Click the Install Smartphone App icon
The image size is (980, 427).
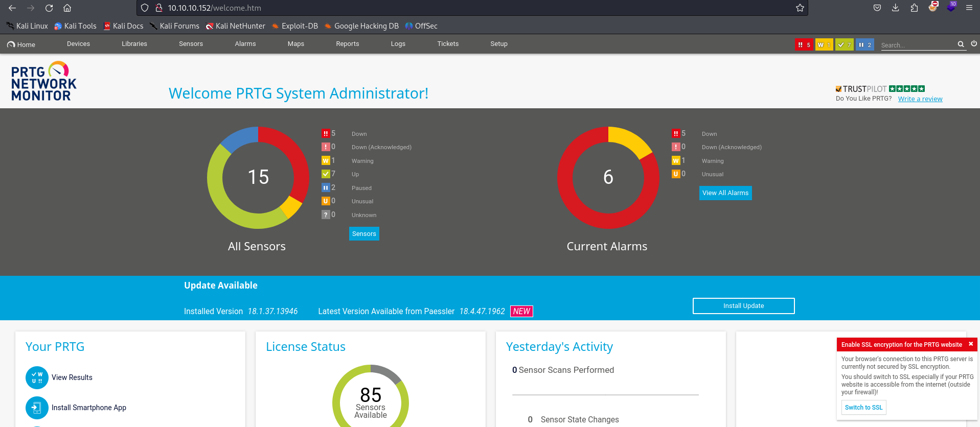(37, 408)
